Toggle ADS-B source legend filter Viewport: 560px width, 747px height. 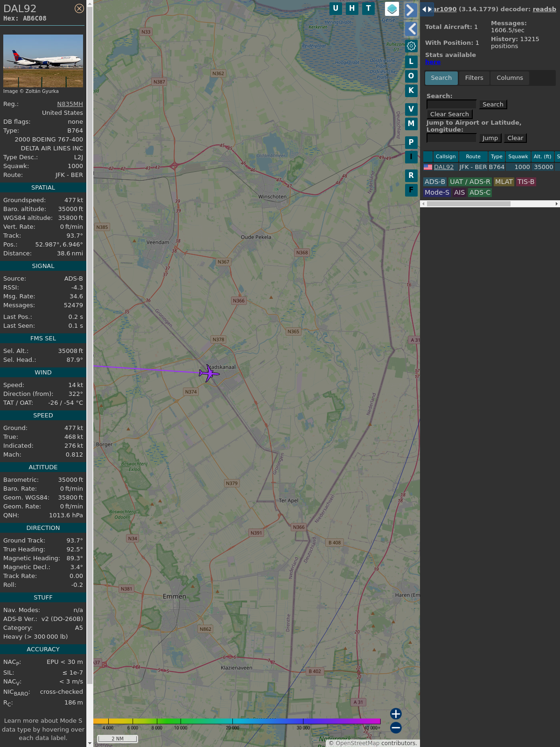click(435, 182)
